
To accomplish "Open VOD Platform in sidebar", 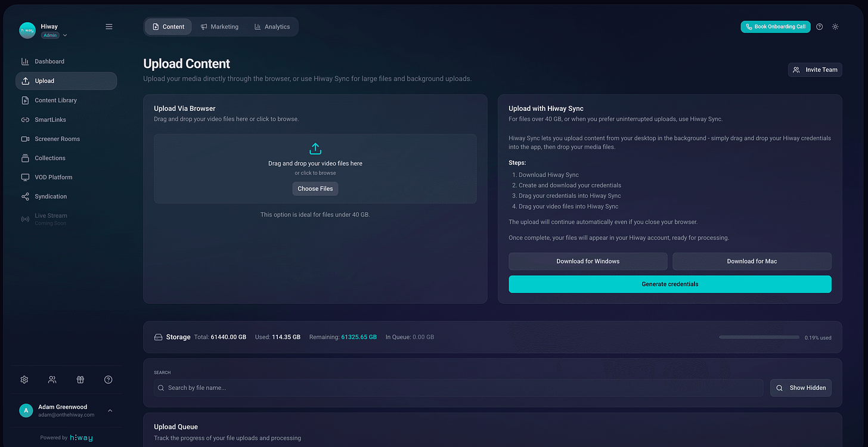I will coord(66,177).
